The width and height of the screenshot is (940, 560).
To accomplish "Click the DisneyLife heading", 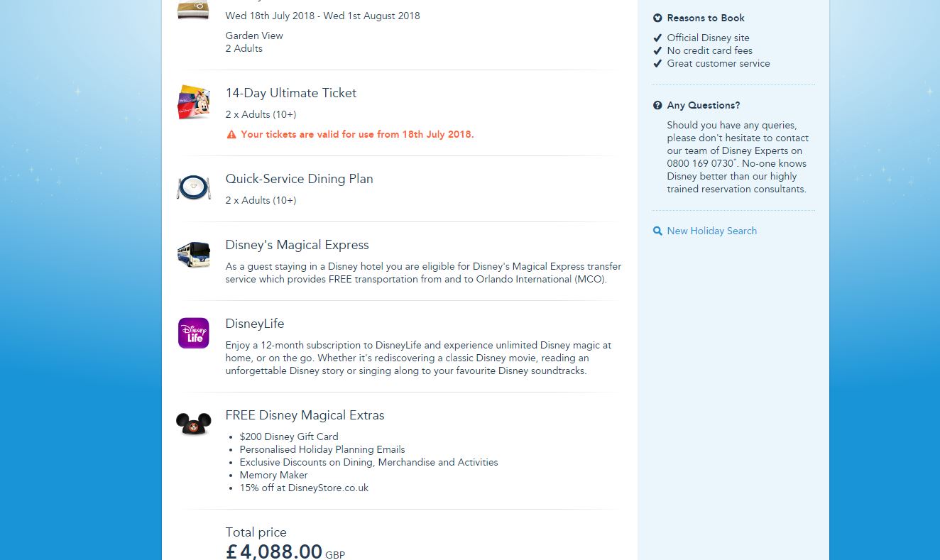I will [x=255, y=324].
